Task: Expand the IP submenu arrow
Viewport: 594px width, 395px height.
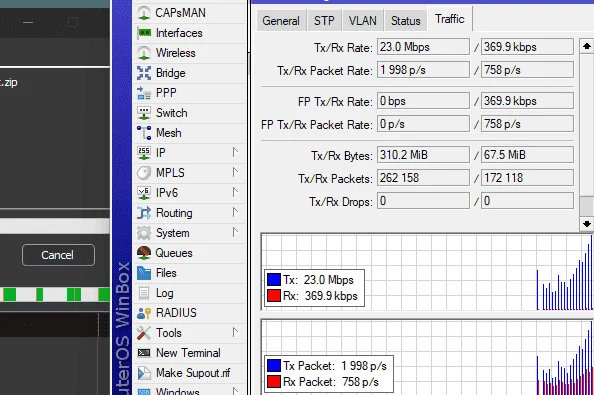Action: click(235, 152)
